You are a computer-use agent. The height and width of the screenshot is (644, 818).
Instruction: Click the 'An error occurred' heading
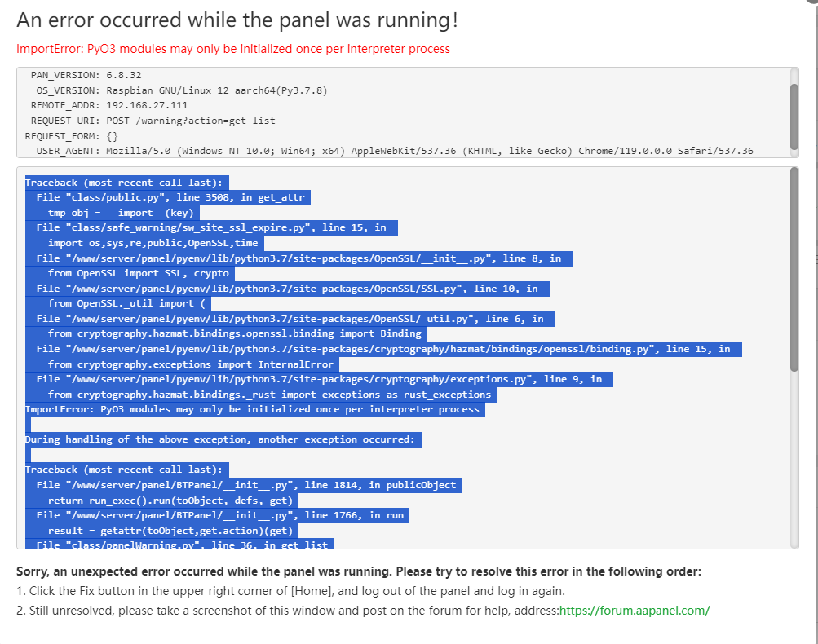point(237,20)
